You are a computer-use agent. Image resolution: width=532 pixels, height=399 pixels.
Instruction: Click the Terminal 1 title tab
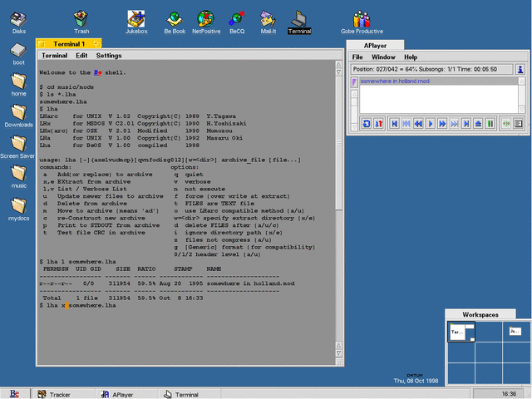point(69,44)
